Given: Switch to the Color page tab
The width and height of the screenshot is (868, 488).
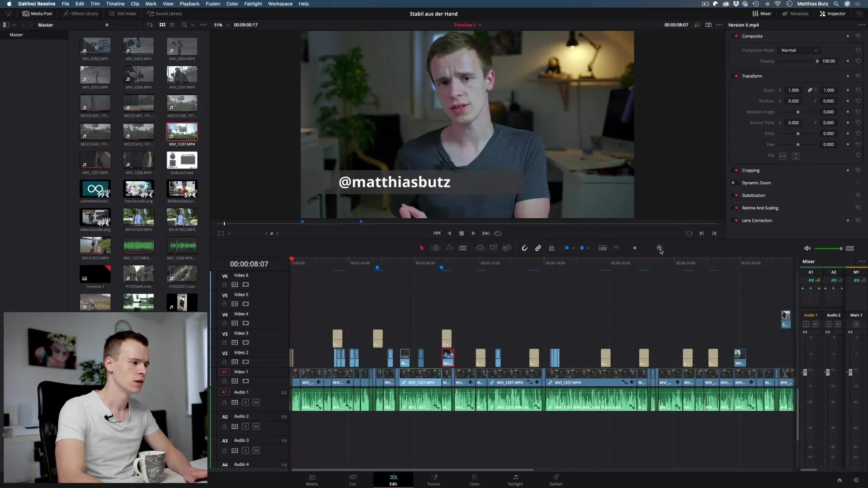Looking at the screenshot, I should click(475, 480).
